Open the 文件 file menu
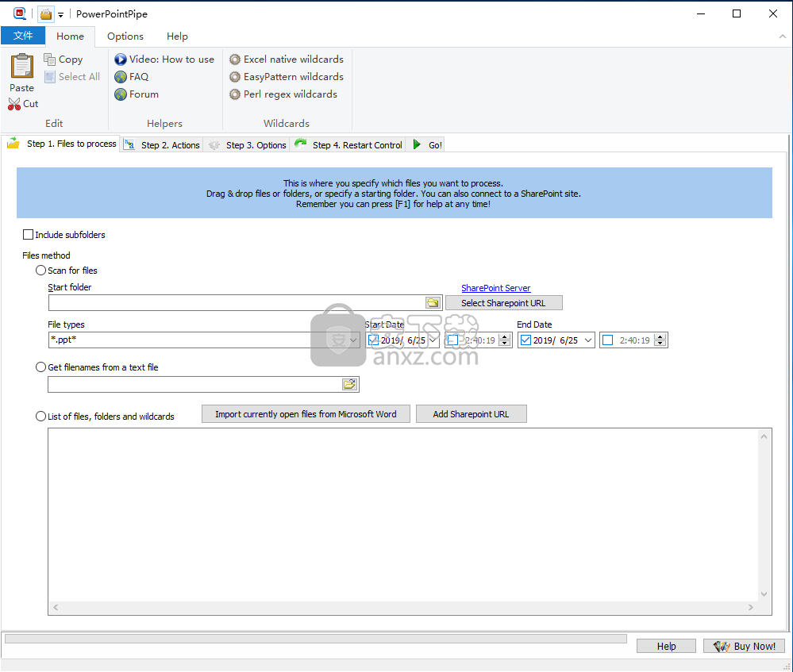Viewport: 793px width, 672px height. tap(23, 36)
